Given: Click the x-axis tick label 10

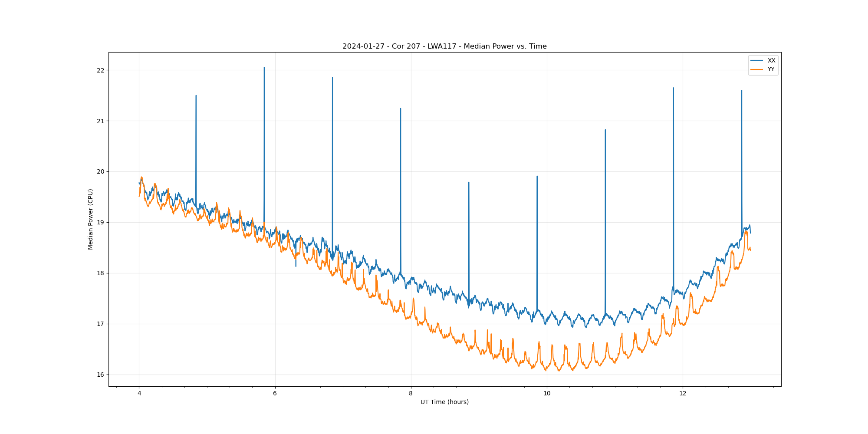Looking at the screenshot, I should (x=547, y=394).
